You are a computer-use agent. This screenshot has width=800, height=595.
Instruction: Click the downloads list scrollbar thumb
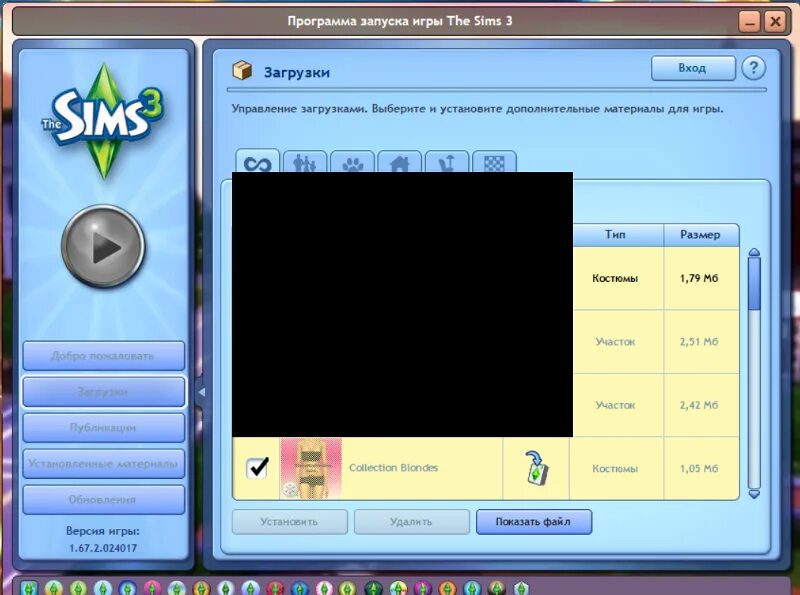click(x=754, y=283)
